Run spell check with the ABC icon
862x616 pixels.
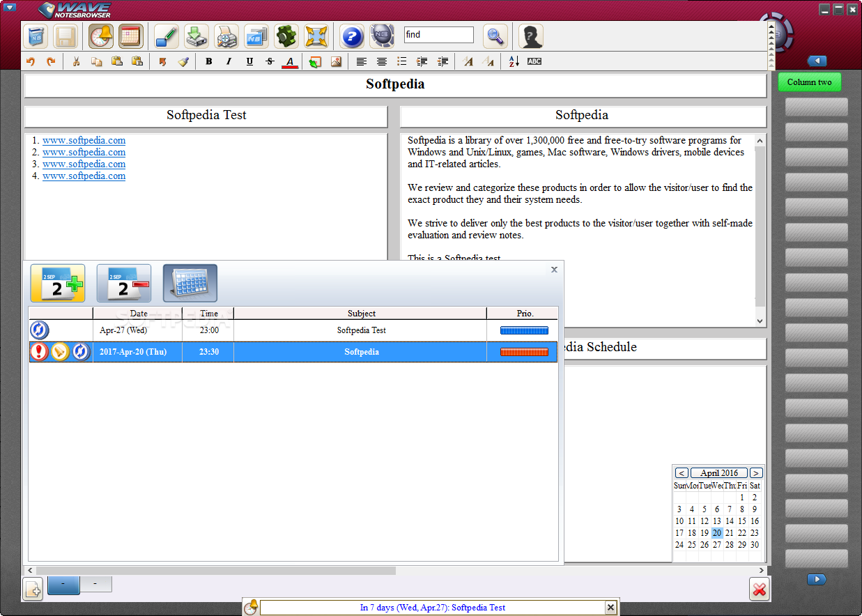(534, 61)
